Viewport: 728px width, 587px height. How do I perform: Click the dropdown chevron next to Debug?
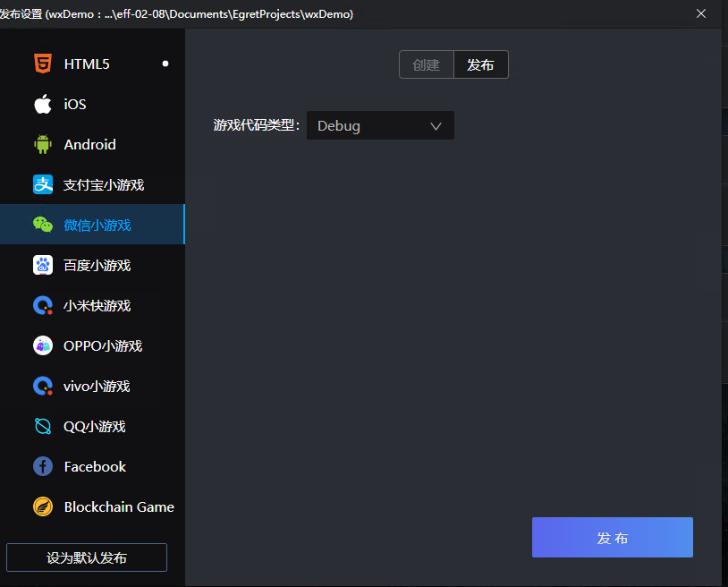pos(436,125)
